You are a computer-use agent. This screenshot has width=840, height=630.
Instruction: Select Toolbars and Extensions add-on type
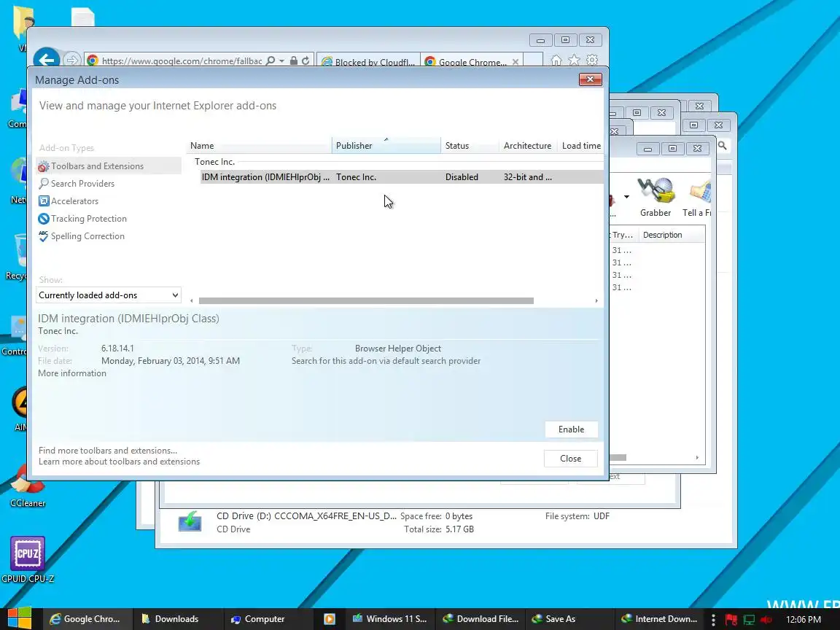coord(109,166)
